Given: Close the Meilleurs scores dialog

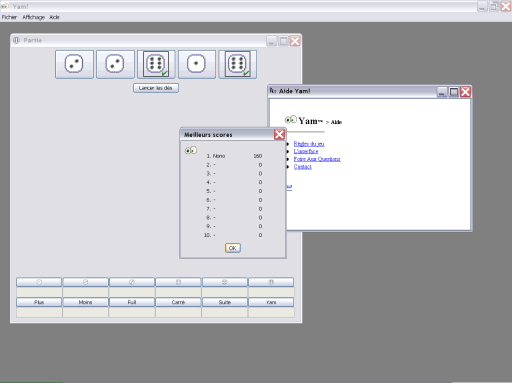Looking at the screenshot, I should [279, 134].
